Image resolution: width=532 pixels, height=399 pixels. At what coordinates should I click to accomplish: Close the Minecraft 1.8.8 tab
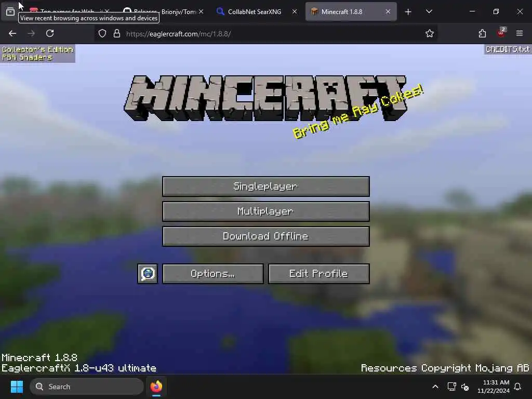coord(388,11)
